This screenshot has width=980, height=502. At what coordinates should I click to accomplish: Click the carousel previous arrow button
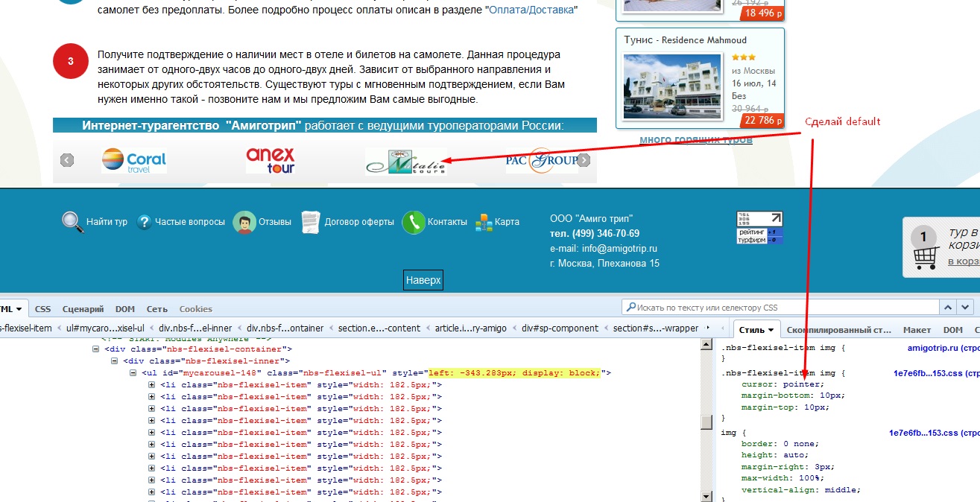point(67,160)
